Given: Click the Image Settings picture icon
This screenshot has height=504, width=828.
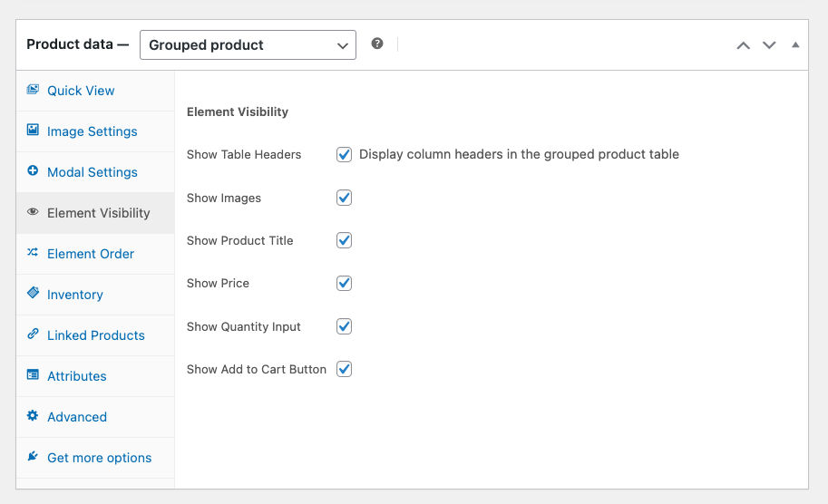Looking at the screenshot, I should [x=33, y=131].
